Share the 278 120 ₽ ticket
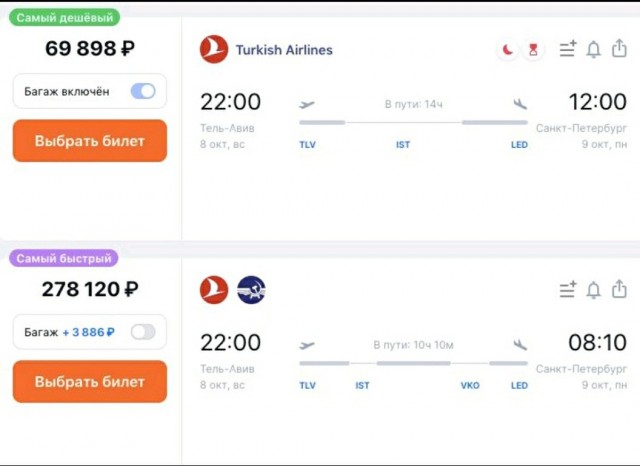 point(619,290)
